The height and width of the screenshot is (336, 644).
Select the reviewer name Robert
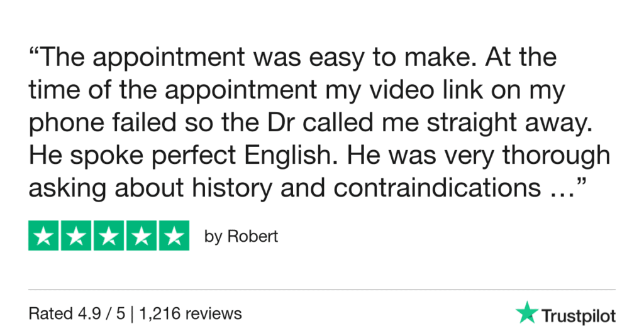tap(252, 237)
